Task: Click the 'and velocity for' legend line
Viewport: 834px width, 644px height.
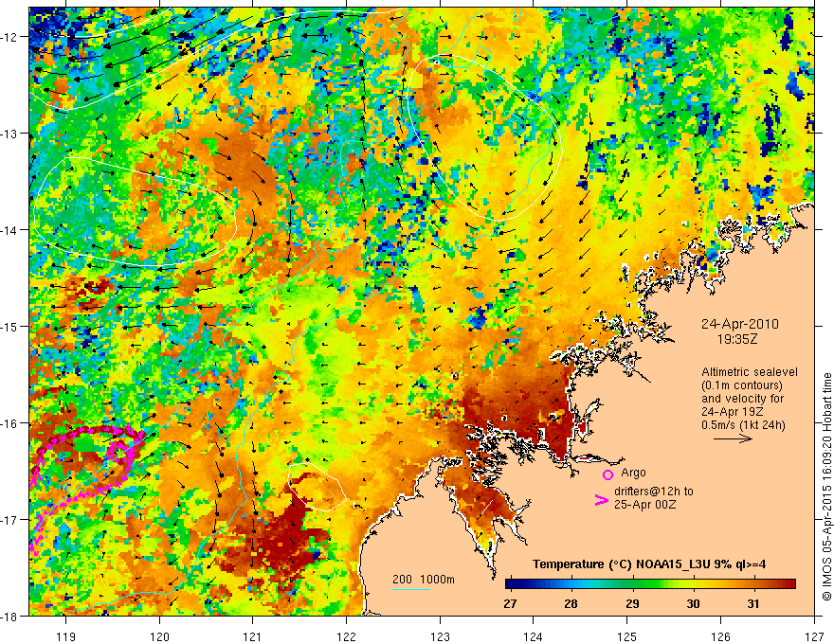Action: [x=742, y=399]
